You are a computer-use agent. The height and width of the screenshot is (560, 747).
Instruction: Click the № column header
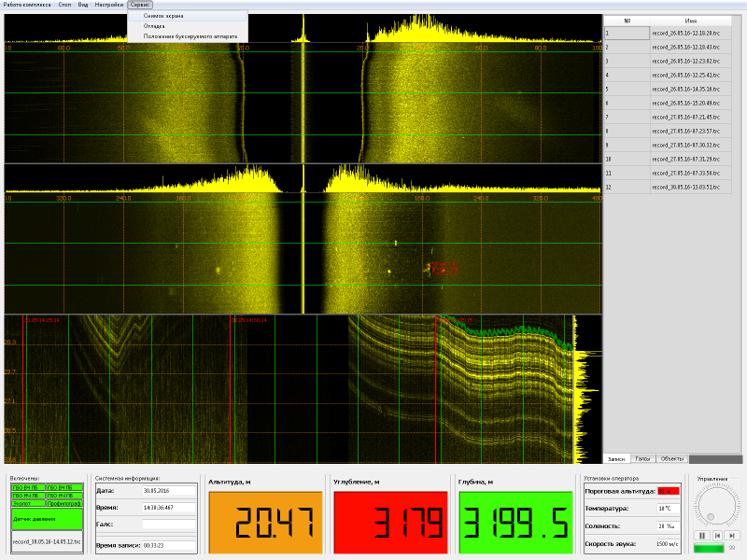tap(627, 21)
